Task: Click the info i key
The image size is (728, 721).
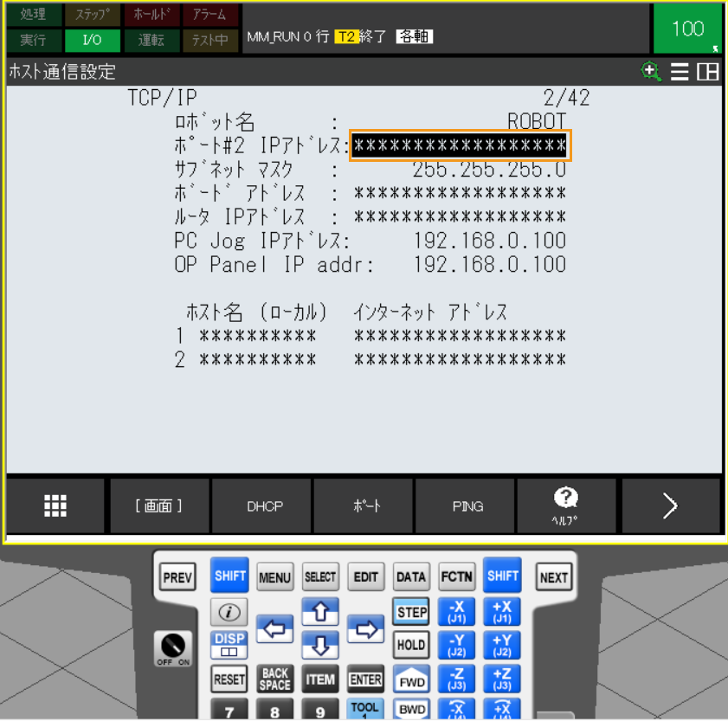Action: [229, 612]
